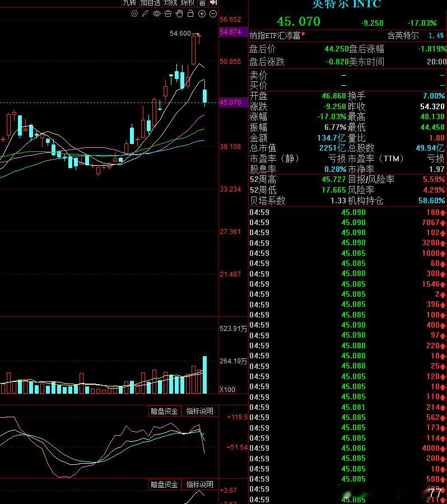
Task: Click the 含英特尔 1.4% label
Action: [416, 35]
